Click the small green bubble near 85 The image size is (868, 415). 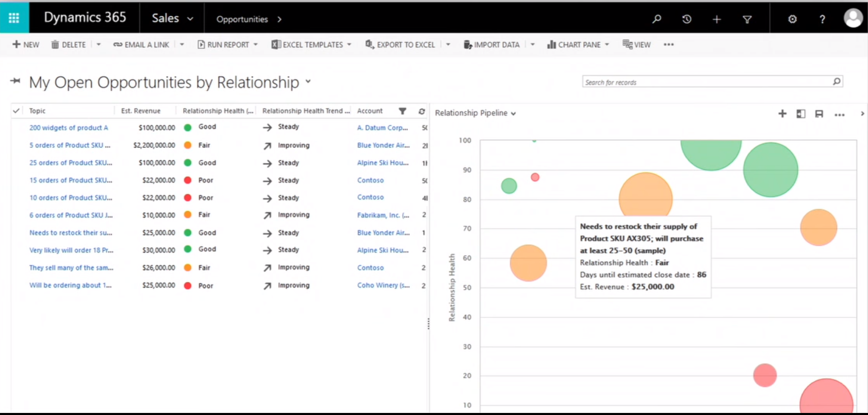(509, 186)
